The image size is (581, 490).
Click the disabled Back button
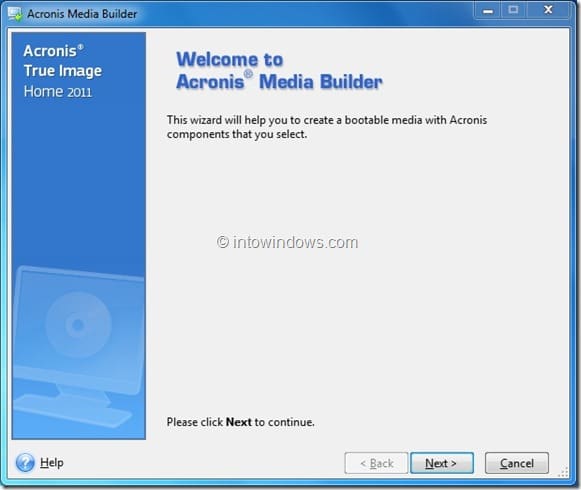click(376, 463)
